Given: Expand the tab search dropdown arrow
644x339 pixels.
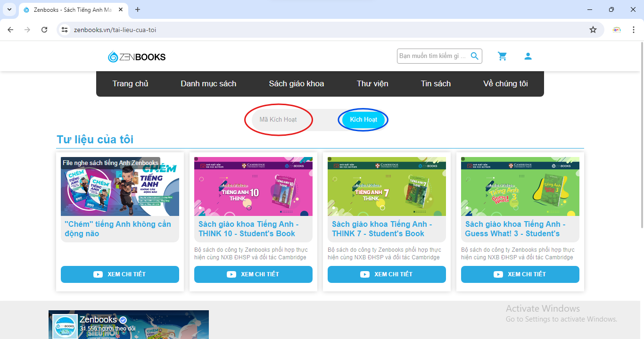Looking at the screenshot, I should [9, 9].
